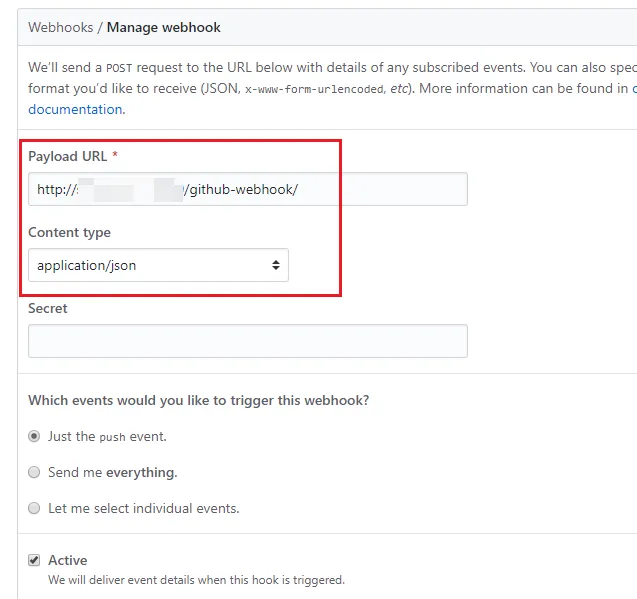The image size is (637, 599).
Task: Follow the documentation link
Action: [x=76, y=109]
